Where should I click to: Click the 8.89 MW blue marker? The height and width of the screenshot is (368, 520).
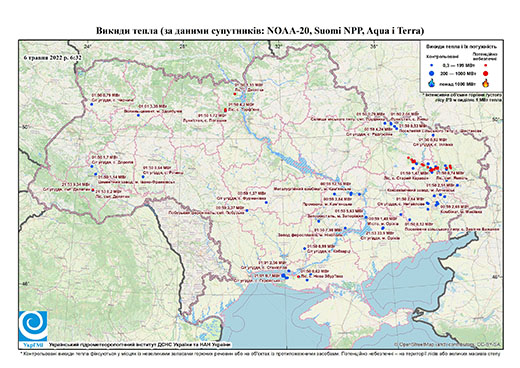(x=304, y=249)
